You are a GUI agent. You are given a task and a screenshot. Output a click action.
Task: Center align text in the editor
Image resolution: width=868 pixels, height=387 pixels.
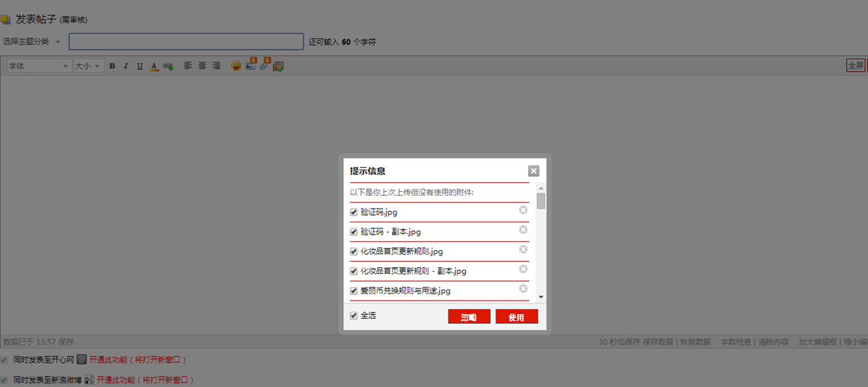[x=202, y=65]
